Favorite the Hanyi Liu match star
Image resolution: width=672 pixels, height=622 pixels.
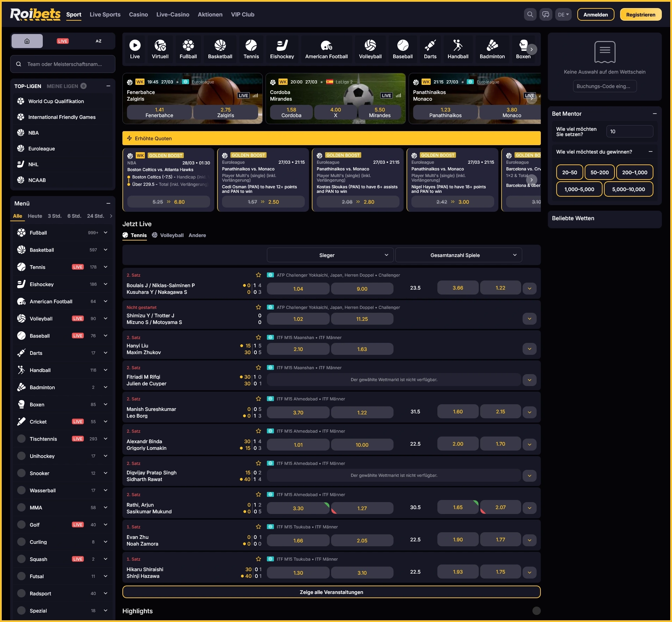pos(258,337)
